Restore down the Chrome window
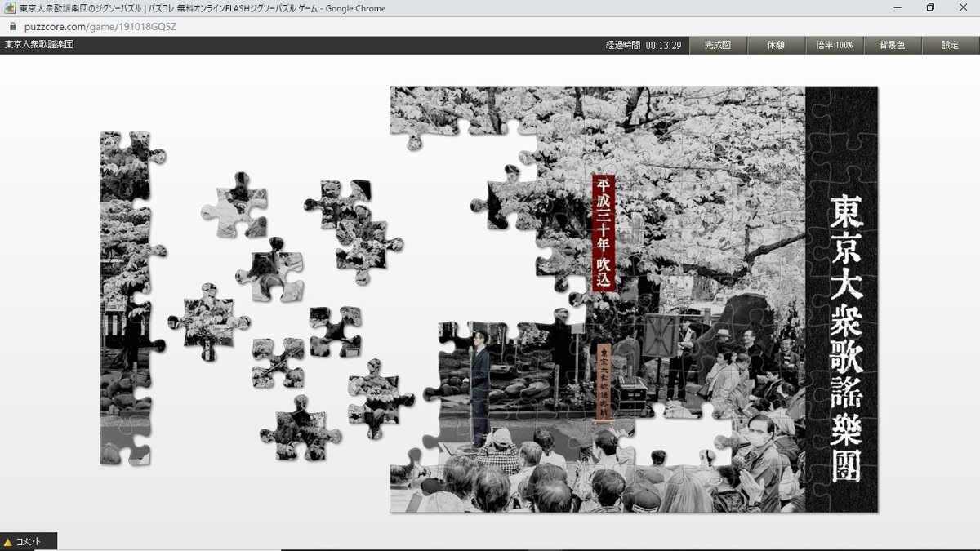 pos(930,8)
